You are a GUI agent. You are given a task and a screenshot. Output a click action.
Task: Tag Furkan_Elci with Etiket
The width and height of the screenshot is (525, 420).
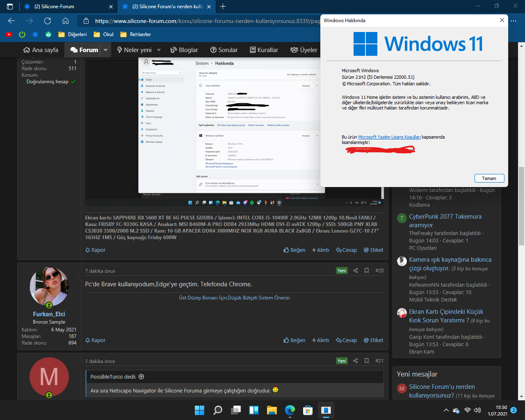click(x=374, y=340)
